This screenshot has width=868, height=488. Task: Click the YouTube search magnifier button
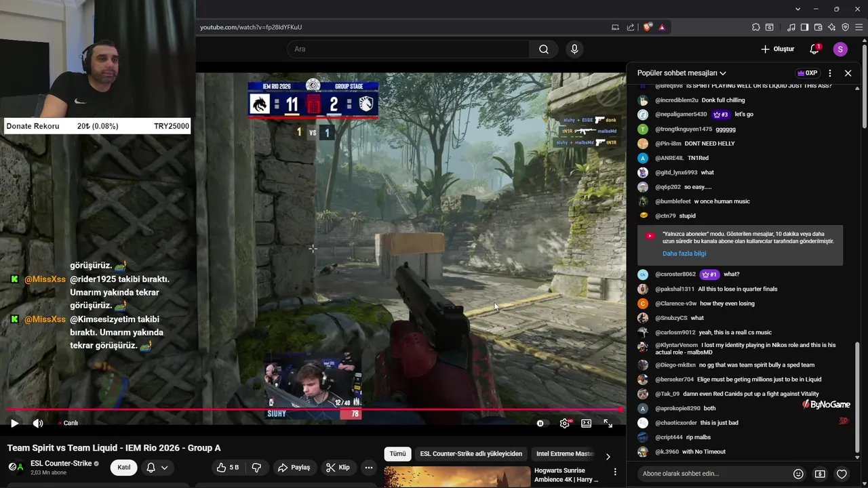tap(544, 49)
